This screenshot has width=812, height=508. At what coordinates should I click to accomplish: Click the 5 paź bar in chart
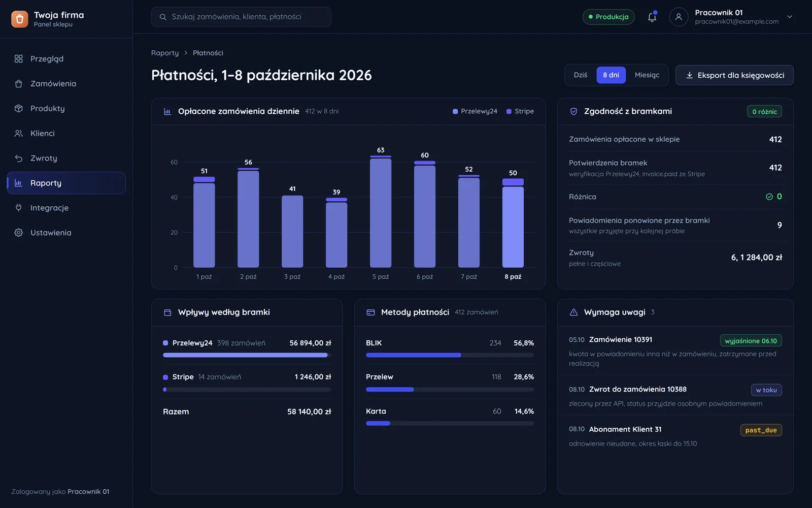[x=381, y=211]
